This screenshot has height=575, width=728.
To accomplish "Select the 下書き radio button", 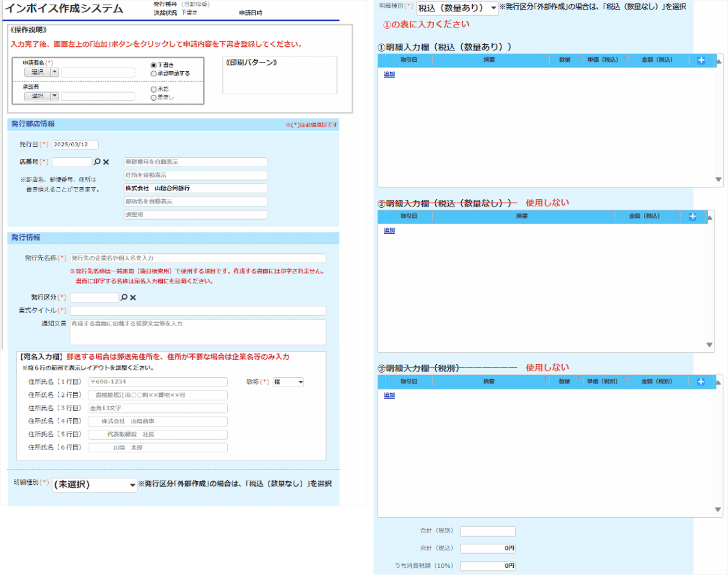I will 153,65.
